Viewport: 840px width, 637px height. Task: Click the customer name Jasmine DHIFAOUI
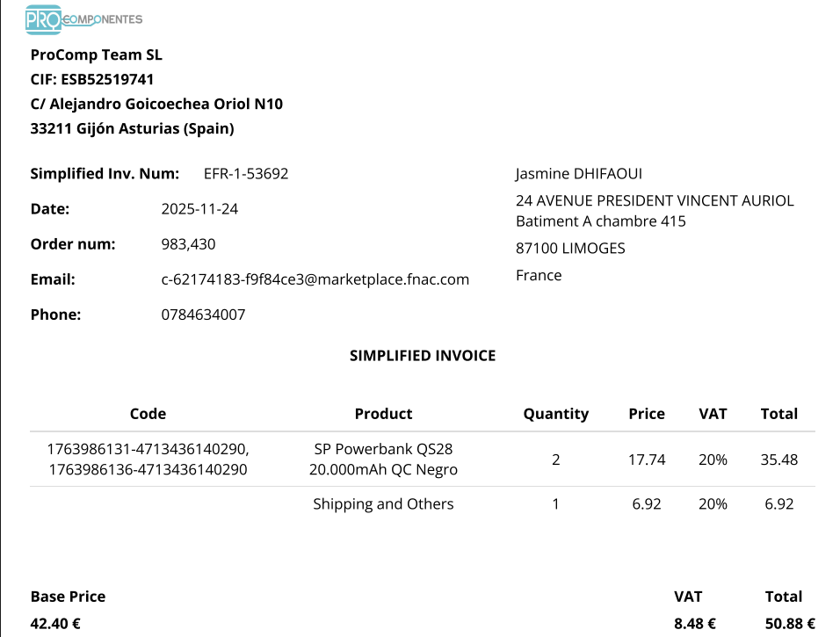tap(578, 174)
